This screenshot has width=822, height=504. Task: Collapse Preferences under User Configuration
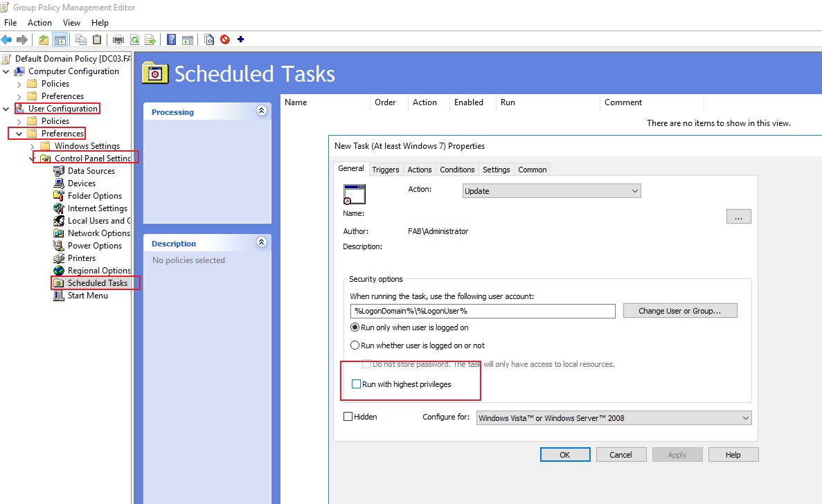point(19,134)
